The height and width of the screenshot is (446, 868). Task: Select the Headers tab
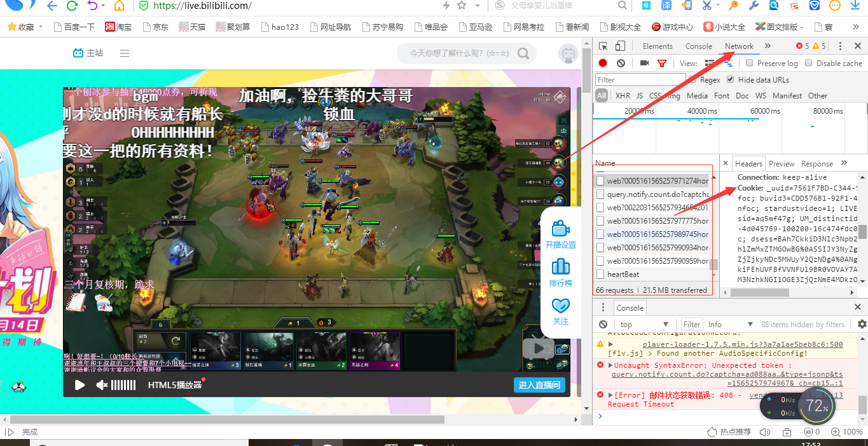click(x=748, y=163)
